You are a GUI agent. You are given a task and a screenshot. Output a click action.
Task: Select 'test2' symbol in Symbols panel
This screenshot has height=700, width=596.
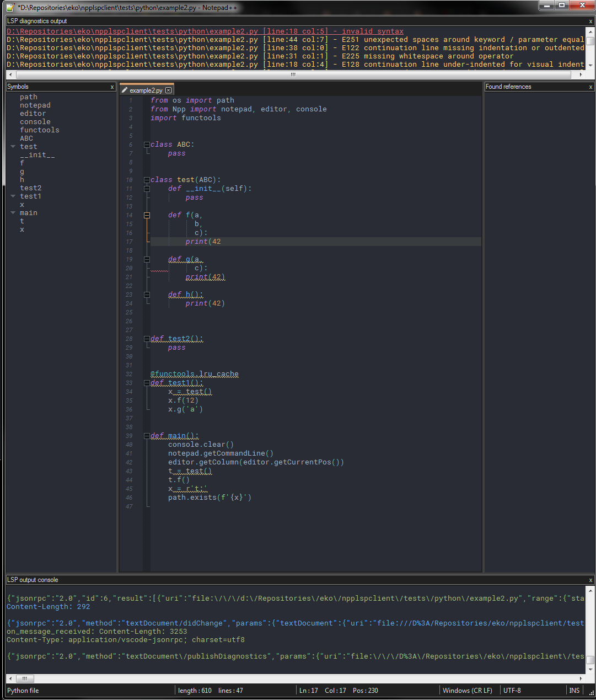[31, 188]
